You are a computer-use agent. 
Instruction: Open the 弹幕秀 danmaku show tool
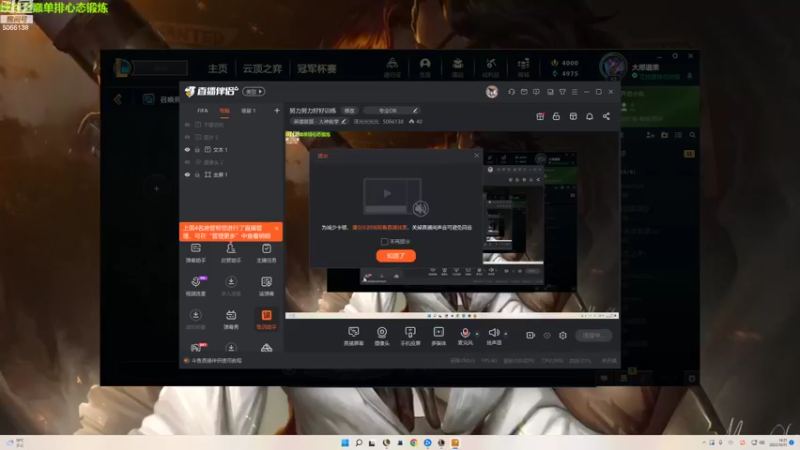(x=231, y=319)
